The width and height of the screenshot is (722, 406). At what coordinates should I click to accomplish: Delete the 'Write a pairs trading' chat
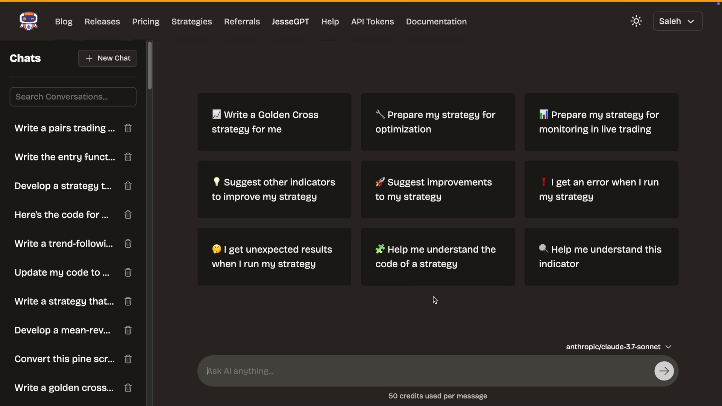click(x=128, y=128)
